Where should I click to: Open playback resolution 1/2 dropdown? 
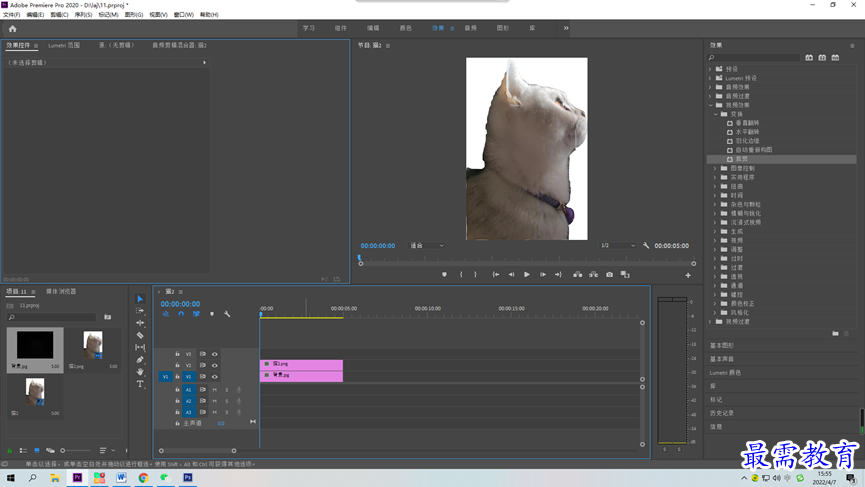click(618, 245)
